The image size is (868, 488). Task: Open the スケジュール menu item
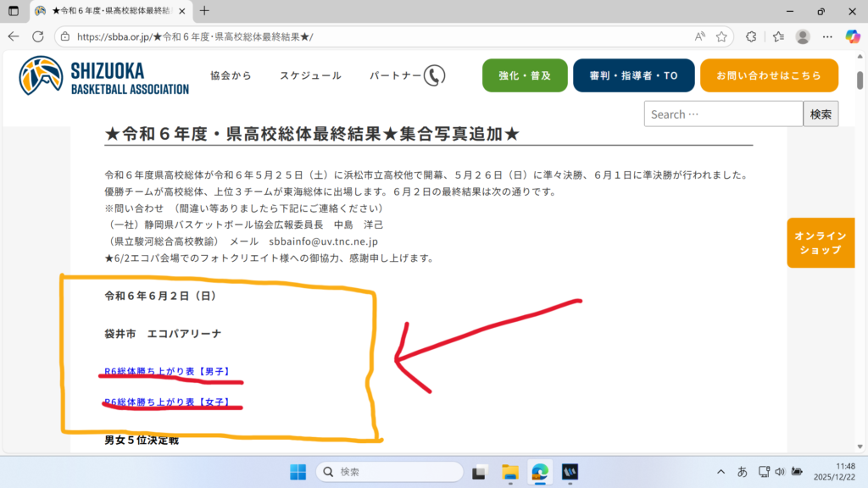[310, 75]
